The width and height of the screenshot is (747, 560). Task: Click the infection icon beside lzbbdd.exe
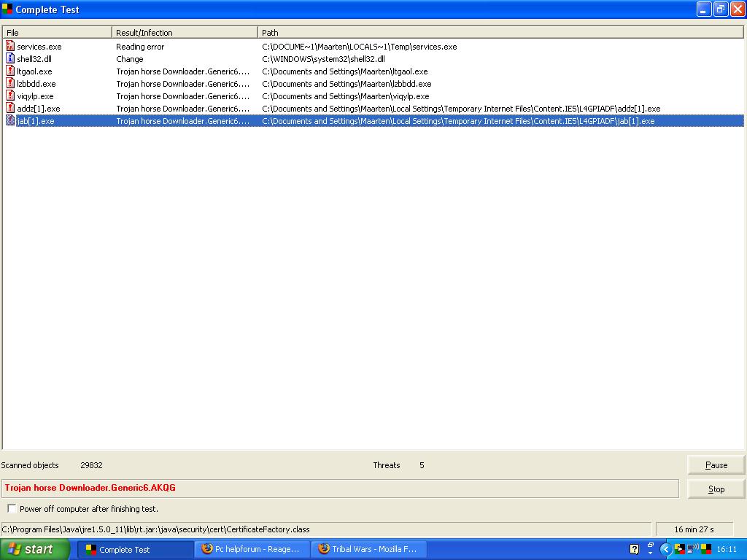tap(10, 83)
